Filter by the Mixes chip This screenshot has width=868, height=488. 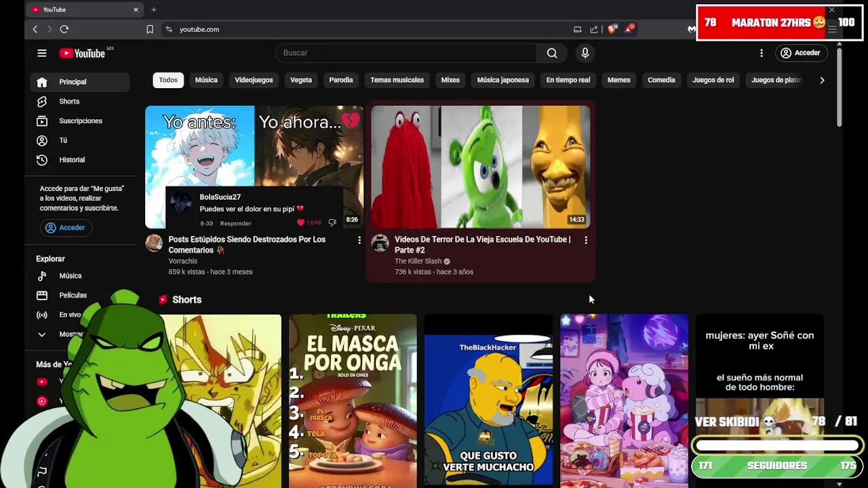point(450,80)
